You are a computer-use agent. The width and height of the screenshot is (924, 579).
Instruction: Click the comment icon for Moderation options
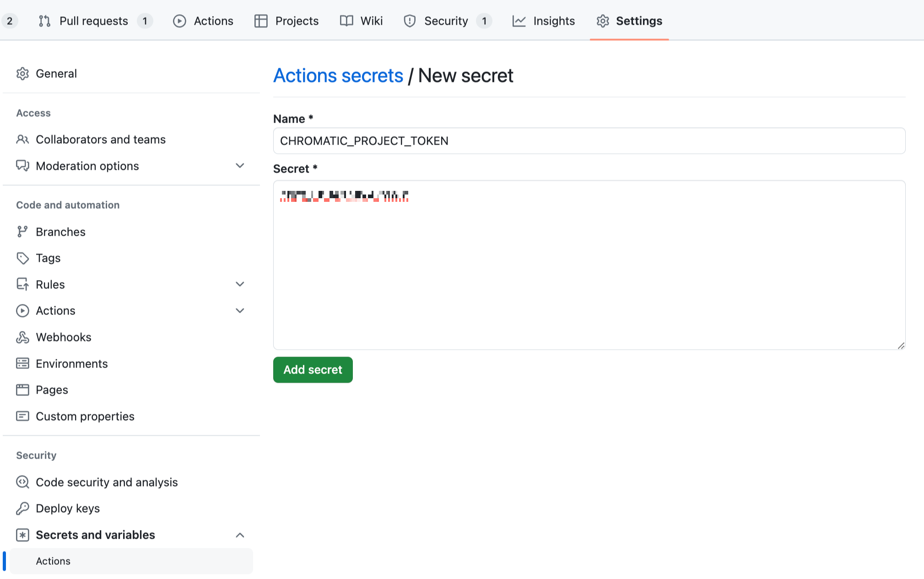(22, 166)
